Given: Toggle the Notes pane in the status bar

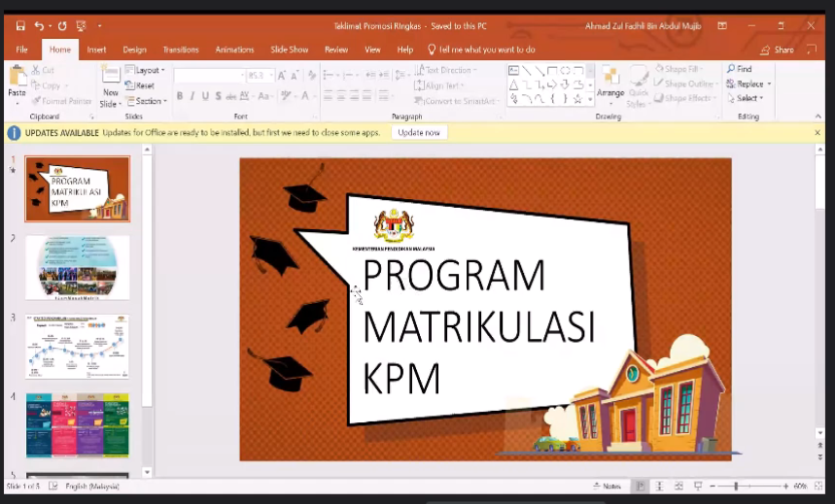Looking at the screenshot, I should tap(608, 486).
